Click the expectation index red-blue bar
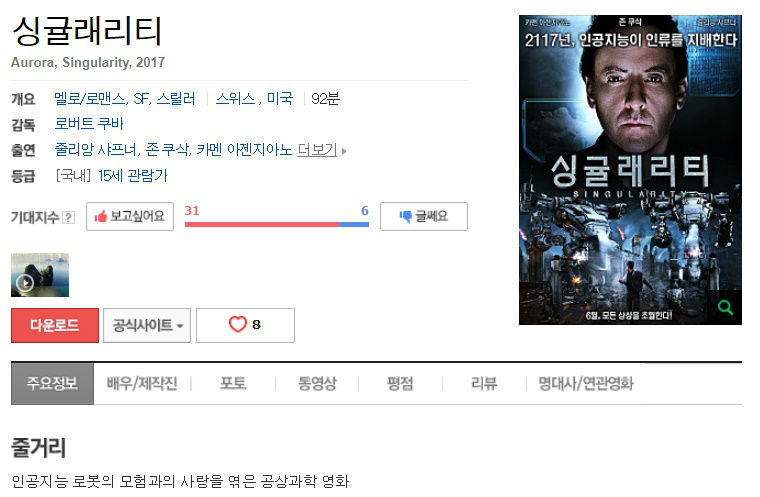The image size is (760, 497). (277, 224)
